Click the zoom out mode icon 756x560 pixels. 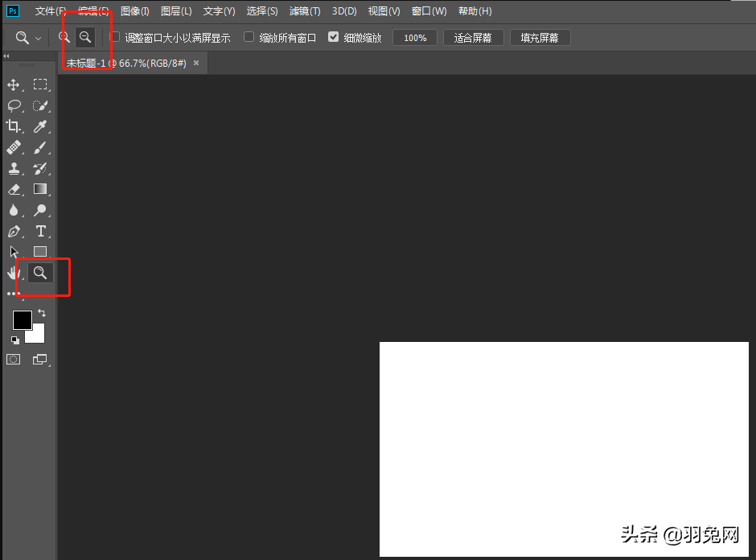pos(84,38)
